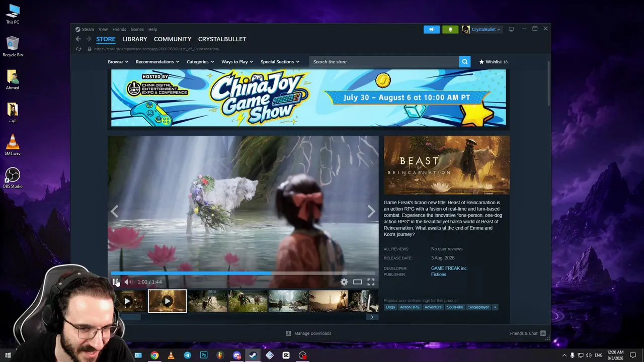
Task: Open the Friends menu
Action: [x=119, y=29]
